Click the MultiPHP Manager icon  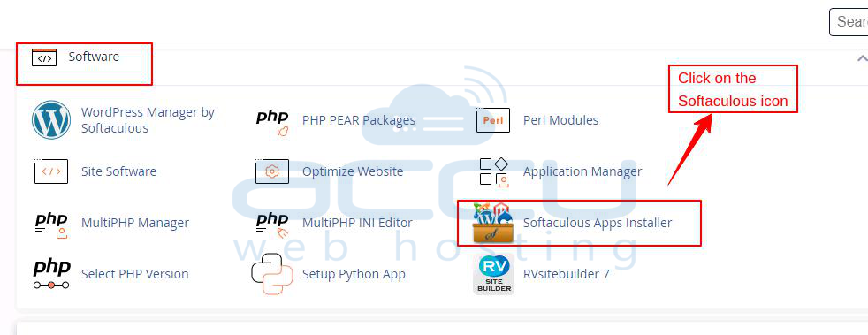point(51,225)
